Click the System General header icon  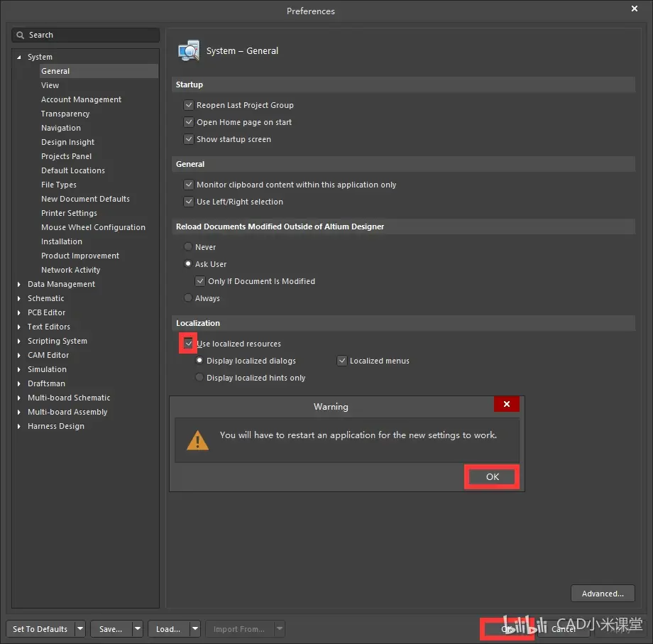pyautogui.click(x=189, y=51)
